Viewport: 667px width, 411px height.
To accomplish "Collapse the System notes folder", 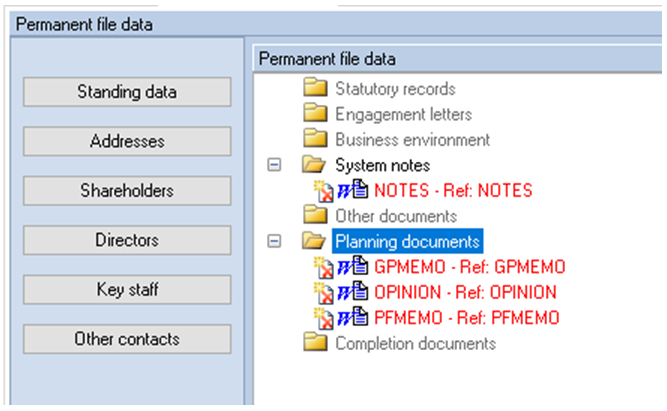I will (x=274, y=165).
